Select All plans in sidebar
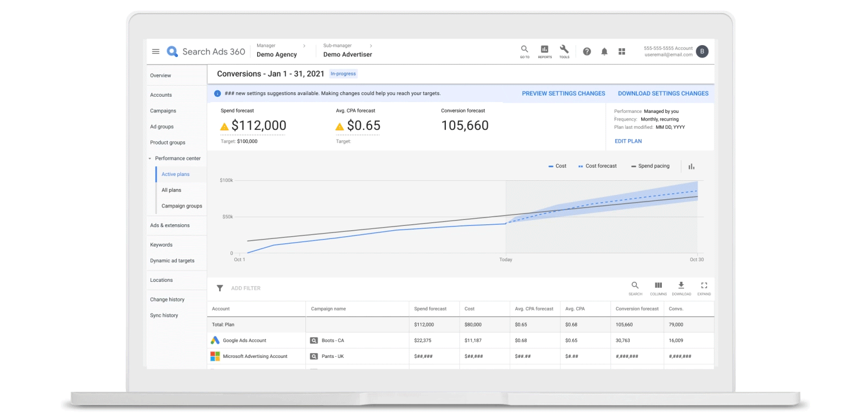Image resolution: width=868 pixels, height=416 pixels. (x=171, y=190)
